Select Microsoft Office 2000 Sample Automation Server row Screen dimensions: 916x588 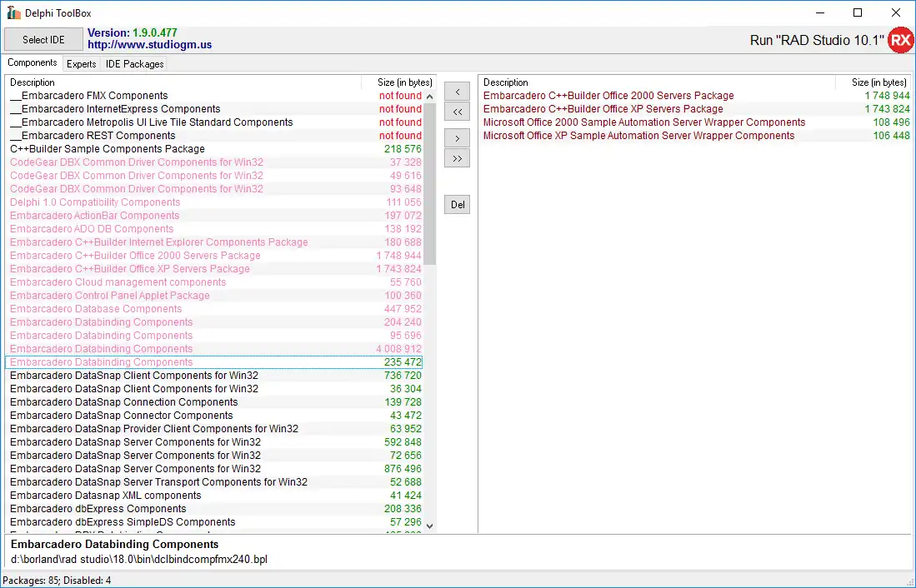coord(695,122)
